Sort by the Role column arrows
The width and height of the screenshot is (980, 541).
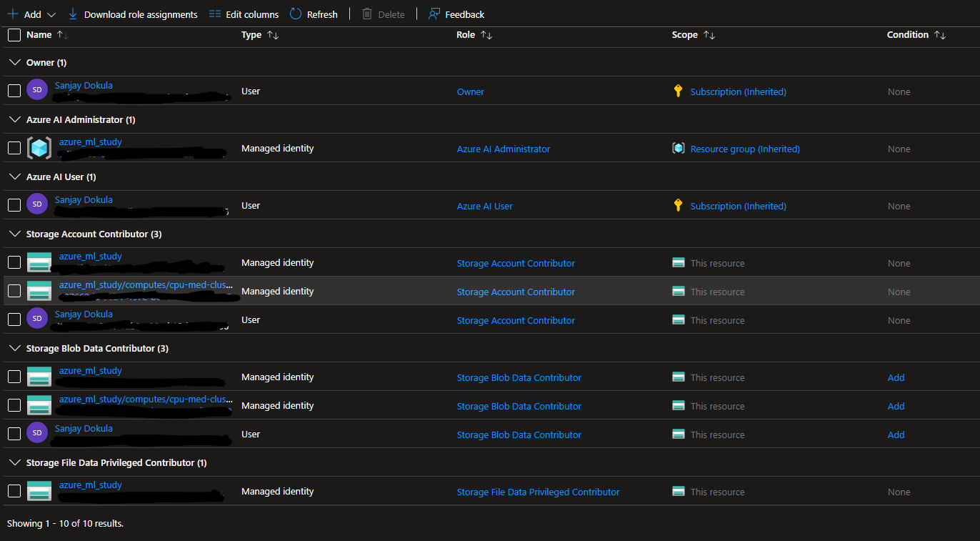coord(486,35)
